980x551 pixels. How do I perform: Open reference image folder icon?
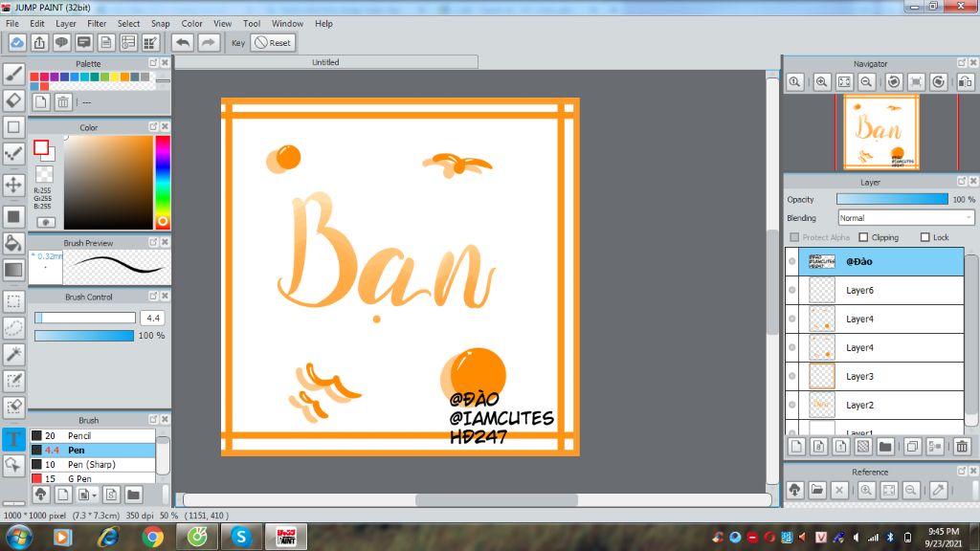817,491
